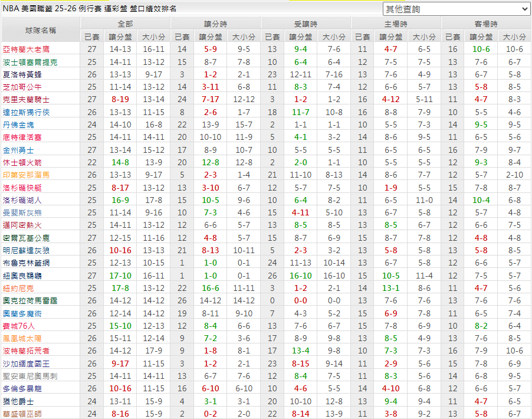The width and height of the screenshot is (532, 419).
Task: Click the 邁阿密熱火 team link
Action: tap(22, 225)
